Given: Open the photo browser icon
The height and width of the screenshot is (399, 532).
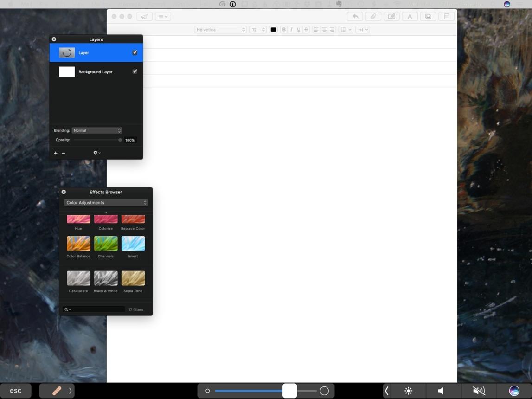Looking at the screenshot, I should click(x=428, y=16).
